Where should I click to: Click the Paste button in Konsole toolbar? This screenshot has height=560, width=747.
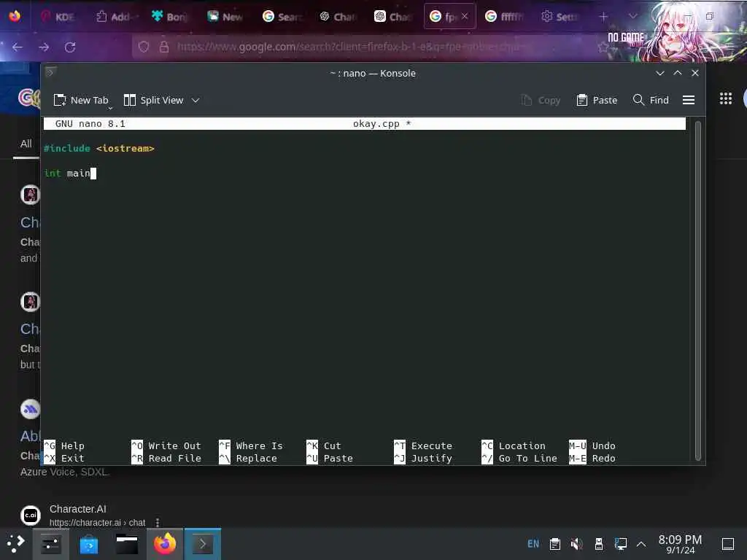click(x=597, y=100)
